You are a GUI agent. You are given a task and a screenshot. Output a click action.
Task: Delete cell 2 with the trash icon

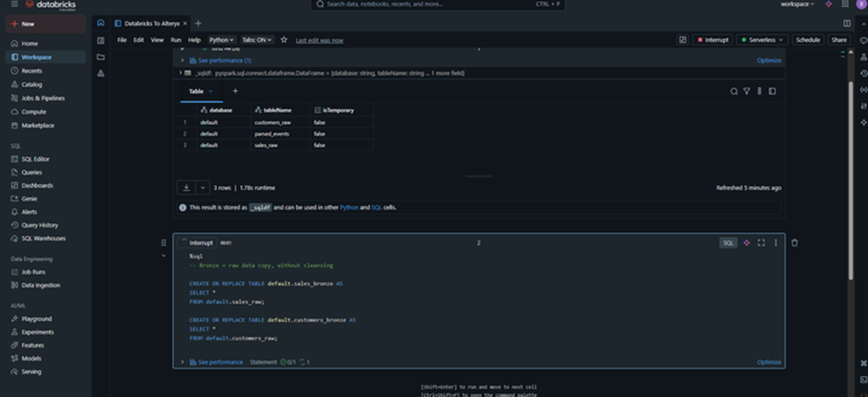(794, 242)
